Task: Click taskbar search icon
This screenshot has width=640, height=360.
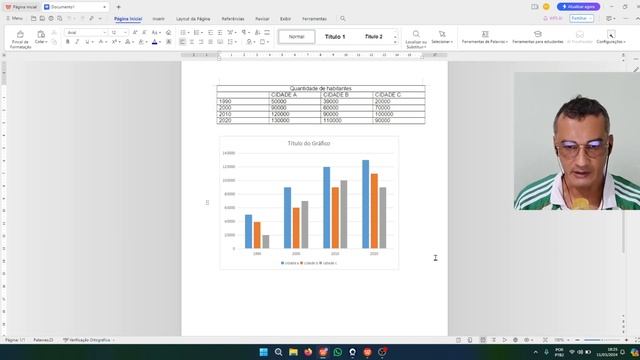Action: 278,352
